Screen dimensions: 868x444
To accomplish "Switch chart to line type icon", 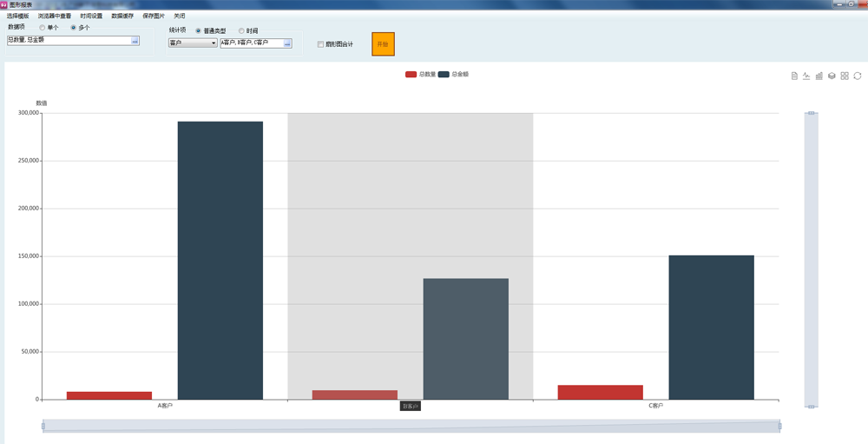I will point(806,76).
